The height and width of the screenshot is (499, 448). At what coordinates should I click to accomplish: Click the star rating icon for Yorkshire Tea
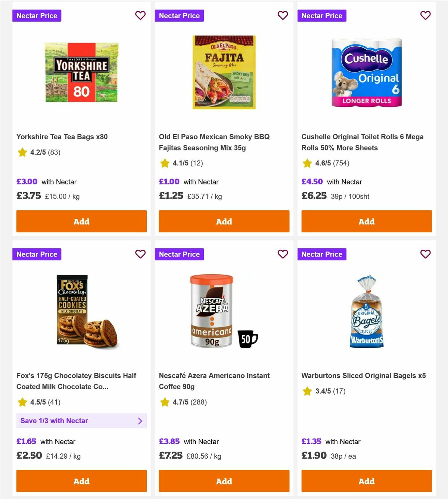point(22,152)
